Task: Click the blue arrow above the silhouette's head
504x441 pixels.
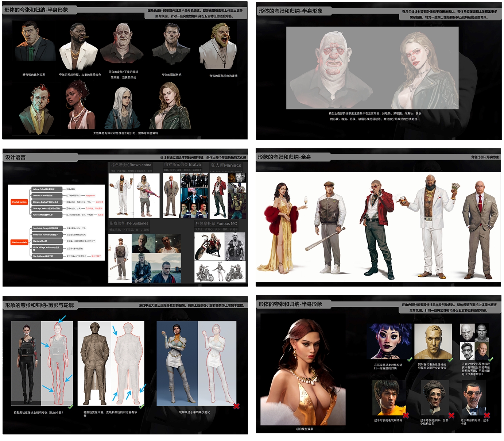Action: (62, 319)
